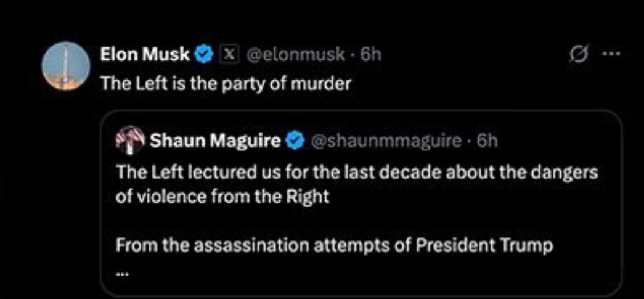This screenshot has width=644, height=299.
Task: Open the three-dot More options menu
Action: click(609, 53)
